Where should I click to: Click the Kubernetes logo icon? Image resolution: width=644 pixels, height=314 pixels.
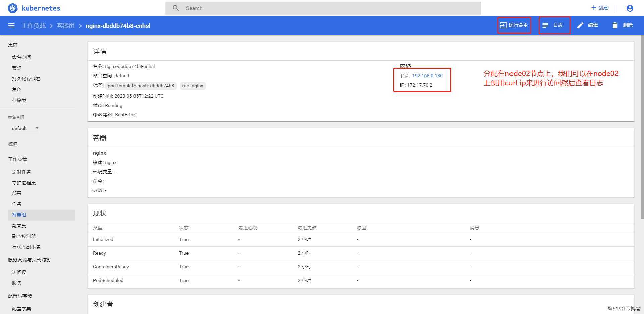[x=13, y=8]
